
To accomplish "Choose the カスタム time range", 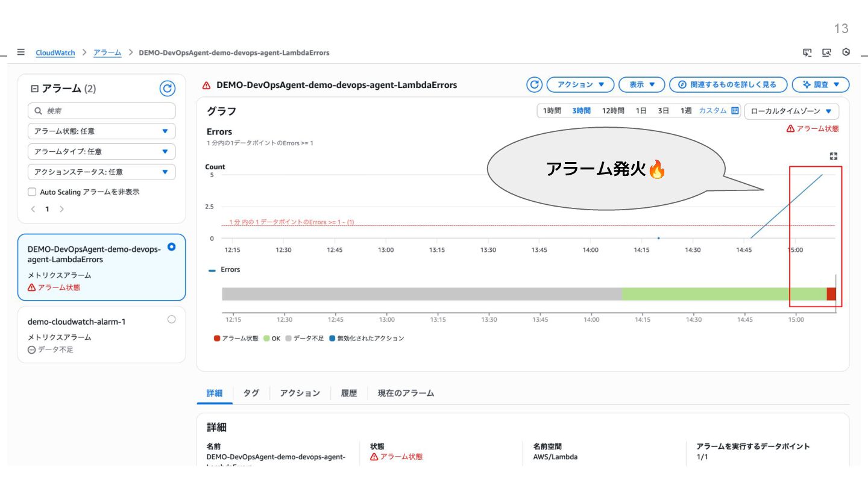I will (x=712, y=111).
